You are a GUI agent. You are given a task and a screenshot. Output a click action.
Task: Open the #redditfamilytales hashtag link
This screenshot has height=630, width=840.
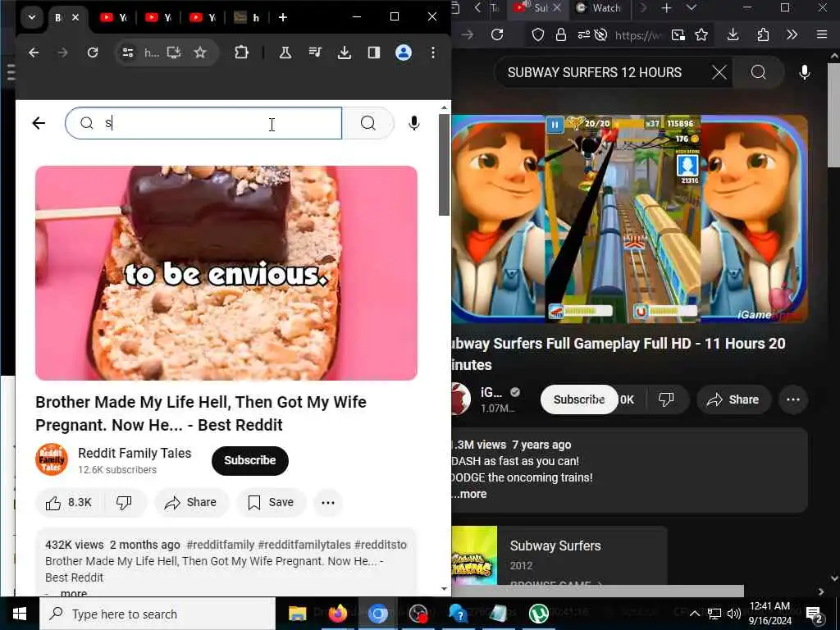point(304,545)
